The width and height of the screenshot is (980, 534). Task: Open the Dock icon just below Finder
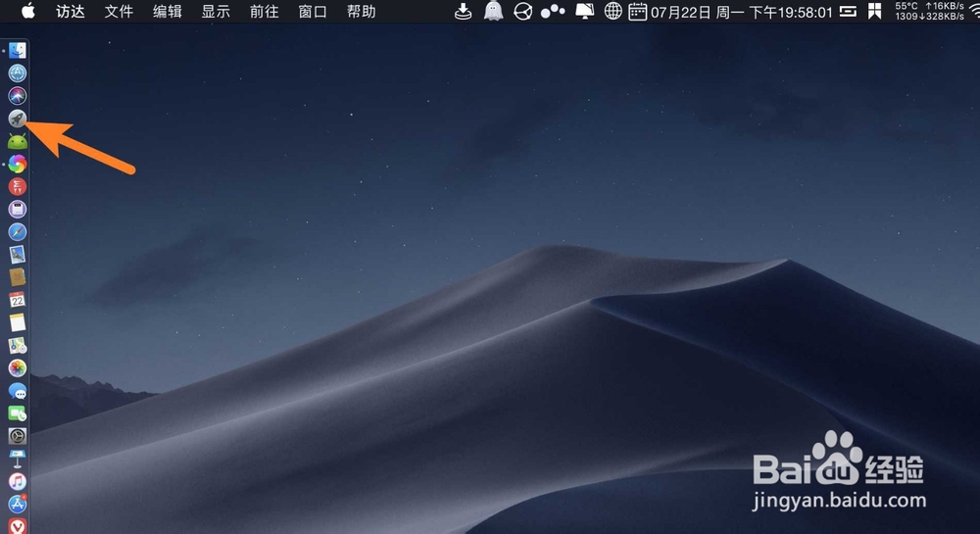pos(18,73)
